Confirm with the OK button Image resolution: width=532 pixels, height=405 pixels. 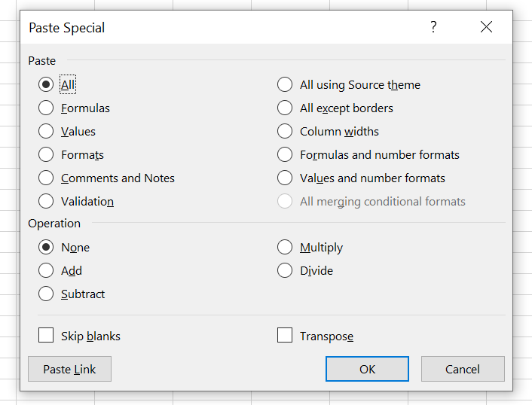367,369
